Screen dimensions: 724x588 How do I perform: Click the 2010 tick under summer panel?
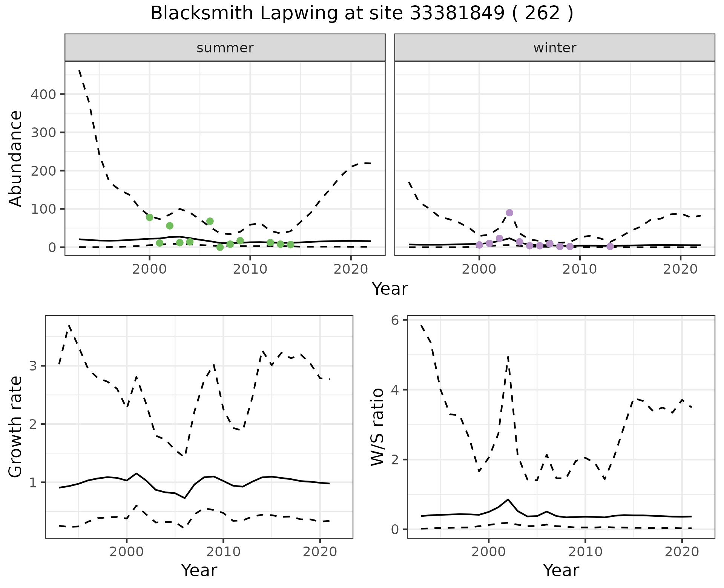click(x=250, y=269)
